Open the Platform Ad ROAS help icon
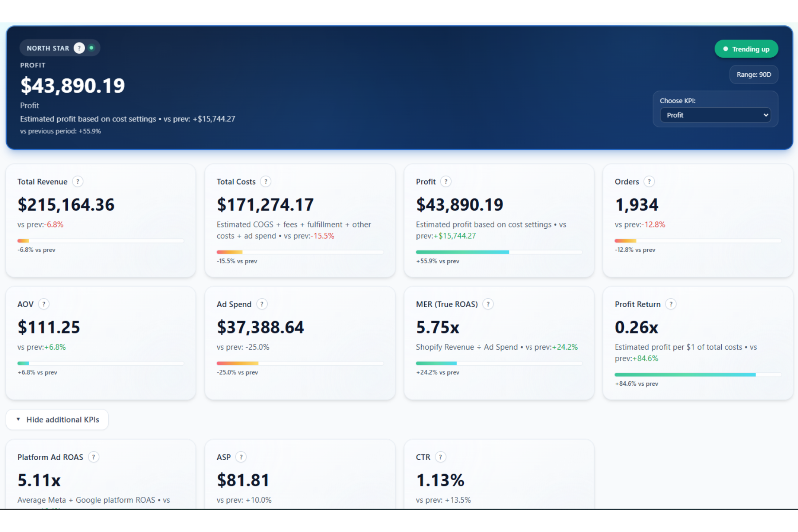The height and width of the screenshot is (532, 798). 94,457
